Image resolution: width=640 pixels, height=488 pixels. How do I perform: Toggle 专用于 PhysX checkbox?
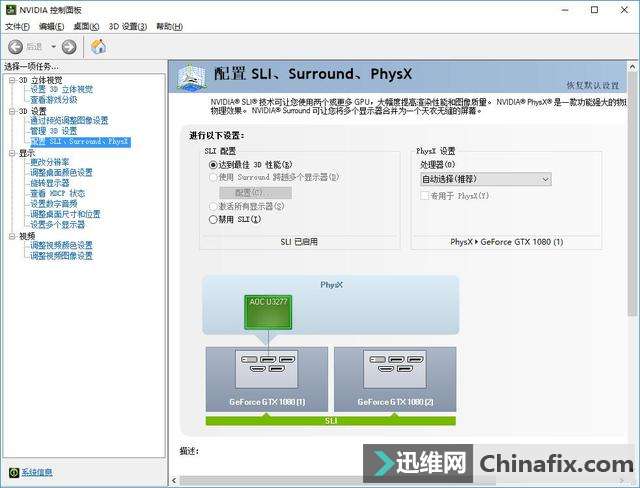coord(424,195)
